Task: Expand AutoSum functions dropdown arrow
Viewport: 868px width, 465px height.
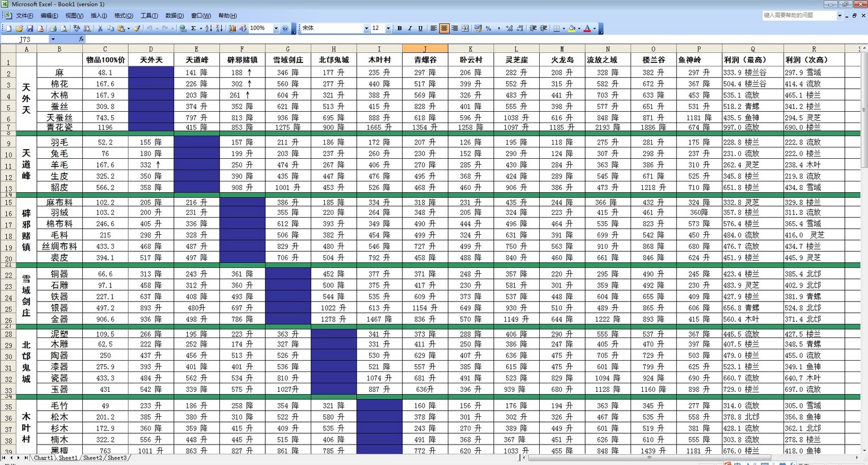Action: pos(201,28)
